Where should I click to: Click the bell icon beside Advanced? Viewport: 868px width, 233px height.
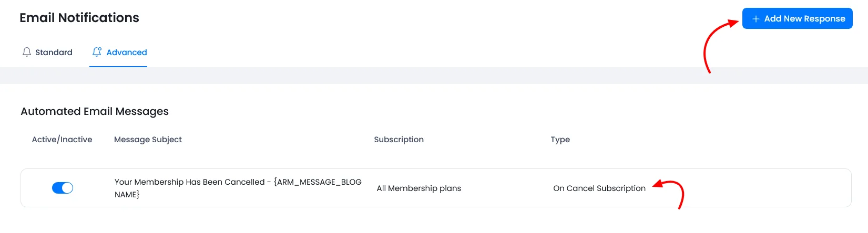tap(97, 52)
